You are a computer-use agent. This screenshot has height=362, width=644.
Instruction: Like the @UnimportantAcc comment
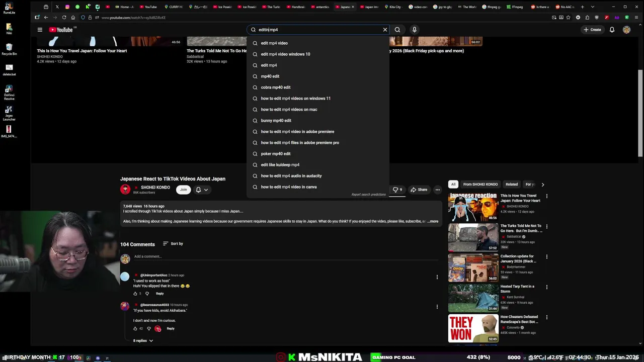(x=135, y=294)
